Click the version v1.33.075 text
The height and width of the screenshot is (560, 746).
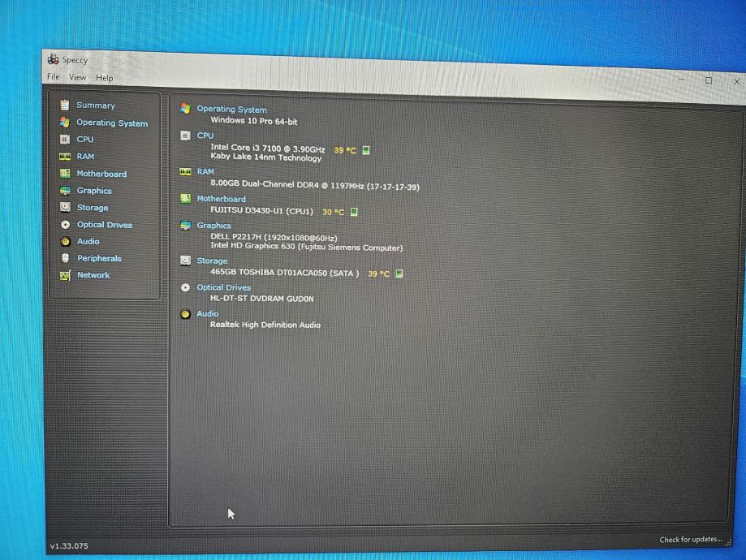[69, 545]
